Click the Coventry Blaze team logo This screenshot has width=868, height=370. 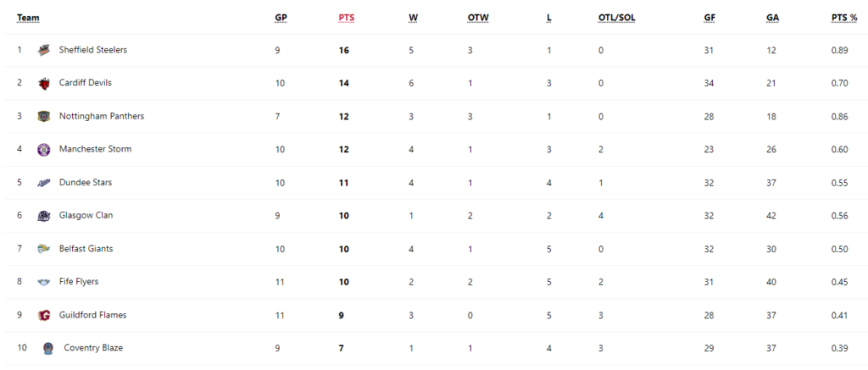point(48,349)
